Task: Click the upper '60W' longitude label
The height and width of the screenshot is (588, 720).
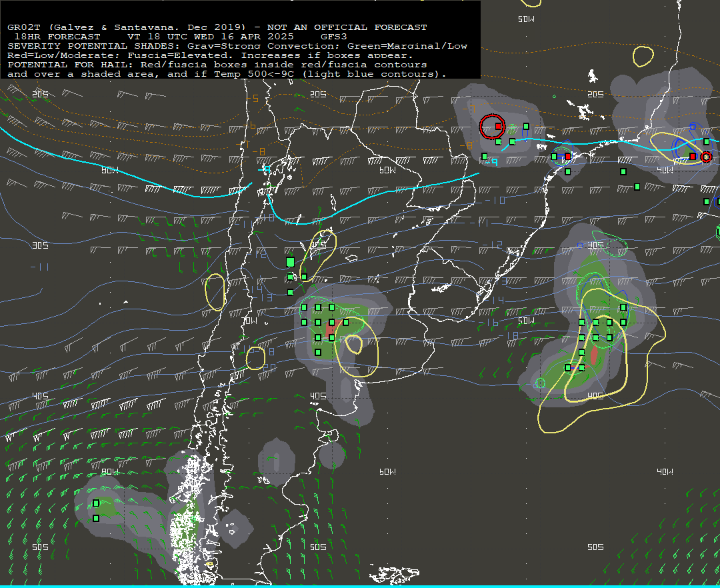Action: click(x=387, y=170)
